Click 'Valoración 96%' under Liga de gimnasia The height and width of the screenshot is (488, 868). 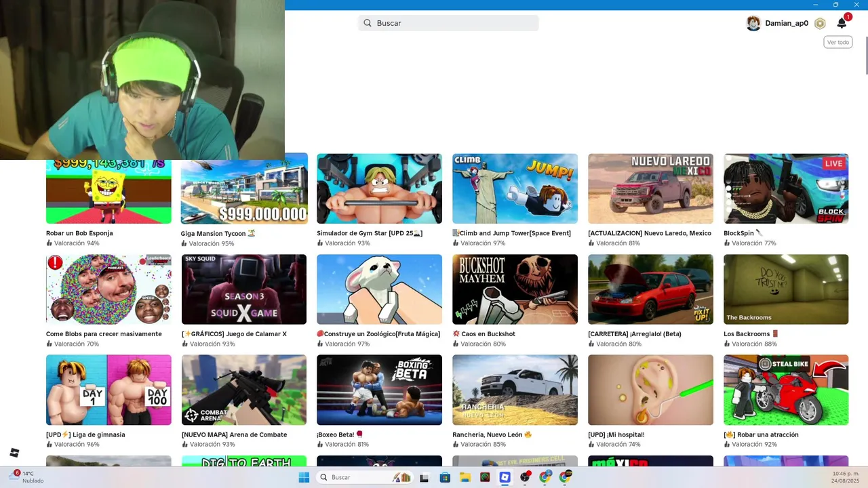coord(77,445)
